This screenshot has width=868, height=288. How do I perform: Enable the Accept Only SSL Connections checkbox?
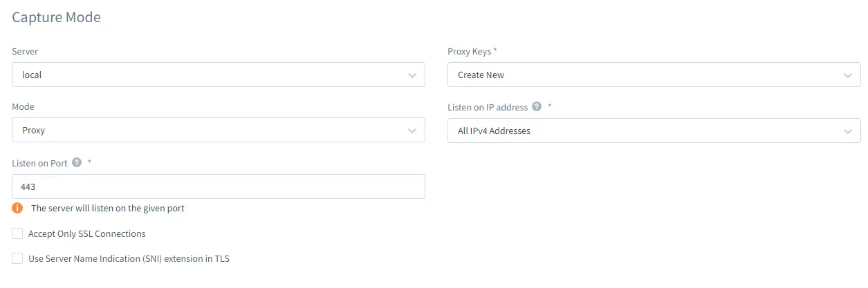[18, 233]
